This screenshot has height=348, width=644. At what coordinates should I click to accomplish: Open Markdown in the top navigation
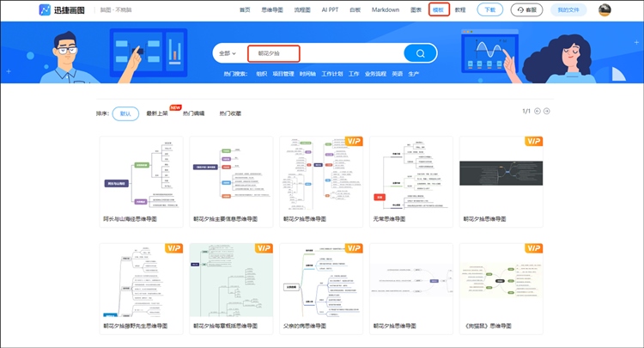(386, 9)
